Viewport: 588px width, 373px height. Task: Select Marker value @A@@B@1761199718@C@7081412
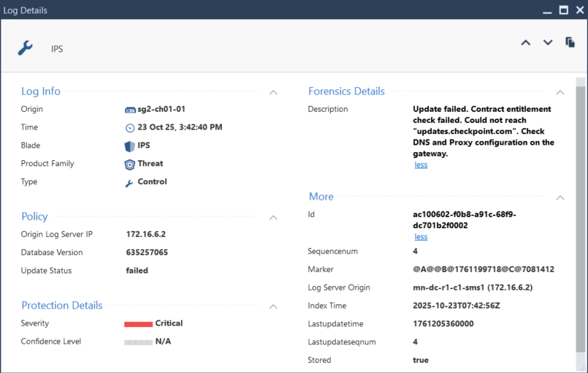[x=484, y=269]
